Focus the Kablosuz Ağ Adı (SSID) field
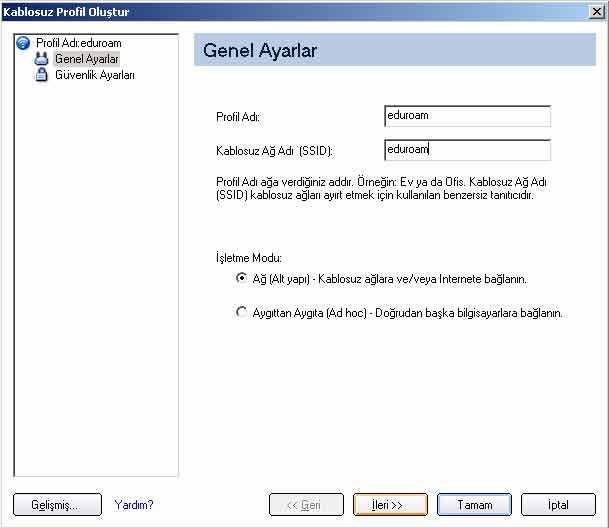The image size is (609, 528). click(468, 150)
